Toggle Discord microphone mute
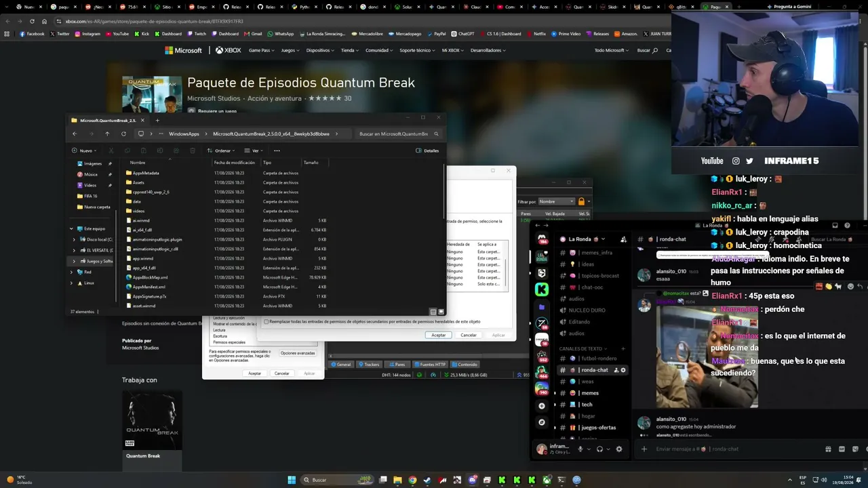The image size is (868, 488). tap(580, 449)
